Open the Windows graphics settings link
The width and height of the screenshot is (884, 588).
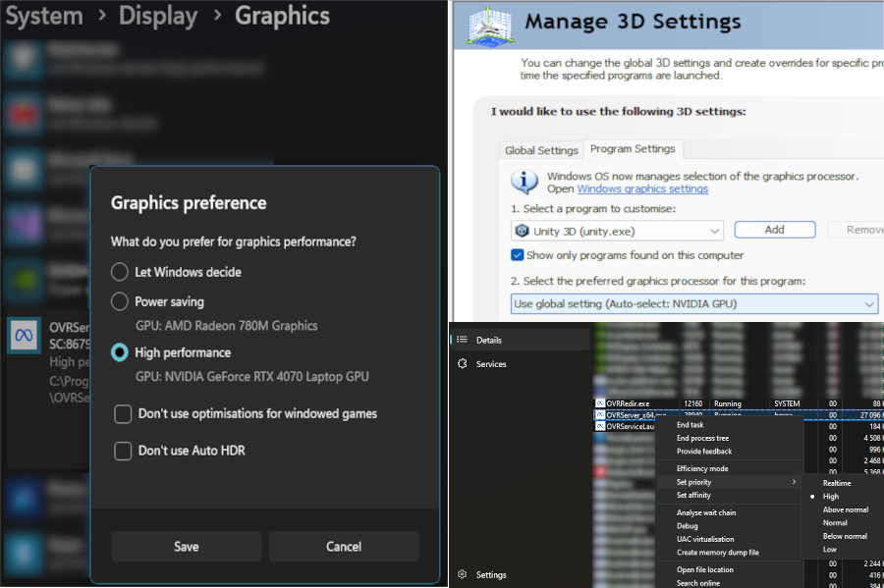[642, 189]
